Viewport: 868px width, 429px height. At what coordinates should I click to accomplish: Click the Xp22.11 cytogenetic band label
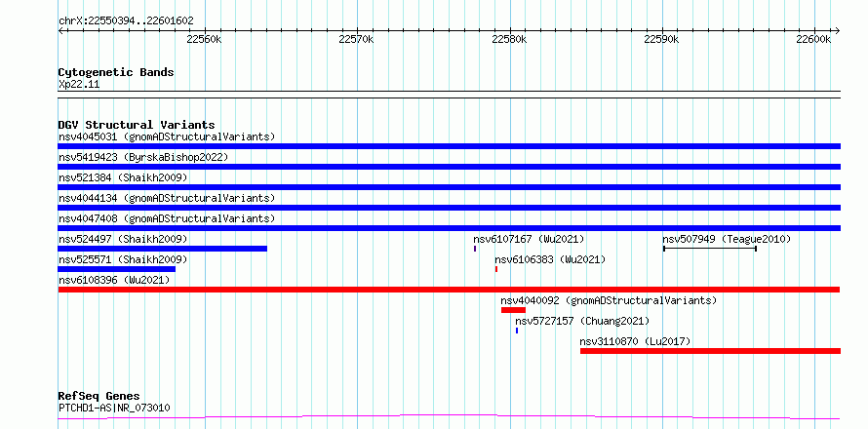79,85
